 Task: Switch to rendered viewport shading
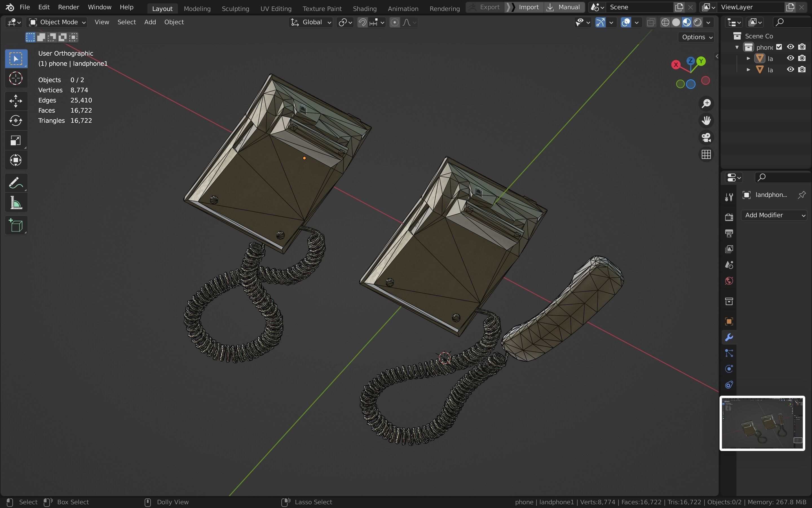pos(698,23)
